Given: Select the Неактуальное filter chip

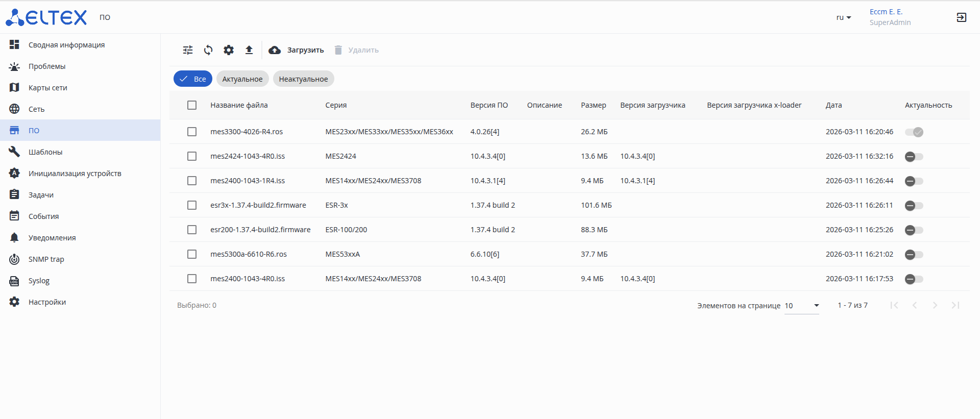Looking at the screenshot, I should point(303,79).
